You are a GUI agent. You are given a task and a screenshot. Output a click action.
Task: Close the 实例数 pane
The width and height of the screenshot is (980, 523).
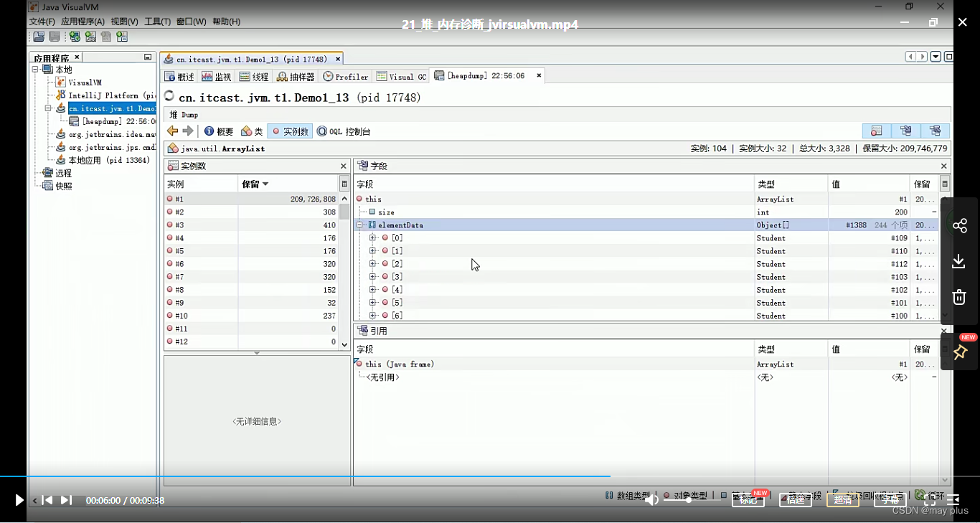coord(343,166)
